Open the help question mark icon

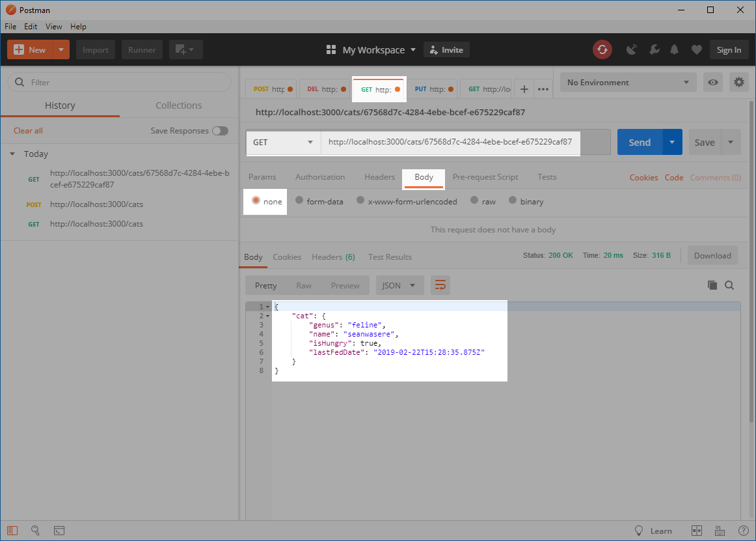[x=744, y=531]
